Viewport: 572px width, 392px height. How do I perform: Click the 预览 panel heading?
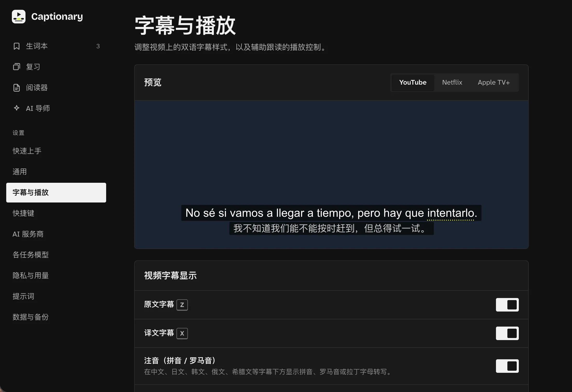click(x=153, y=83)
